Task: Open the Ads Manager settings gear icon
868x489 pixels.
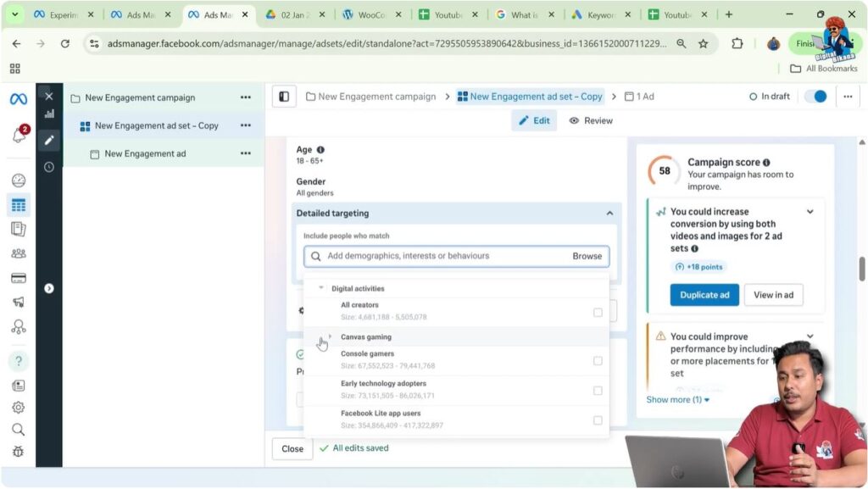Action: pyautogui.click(x=17, y=407)
